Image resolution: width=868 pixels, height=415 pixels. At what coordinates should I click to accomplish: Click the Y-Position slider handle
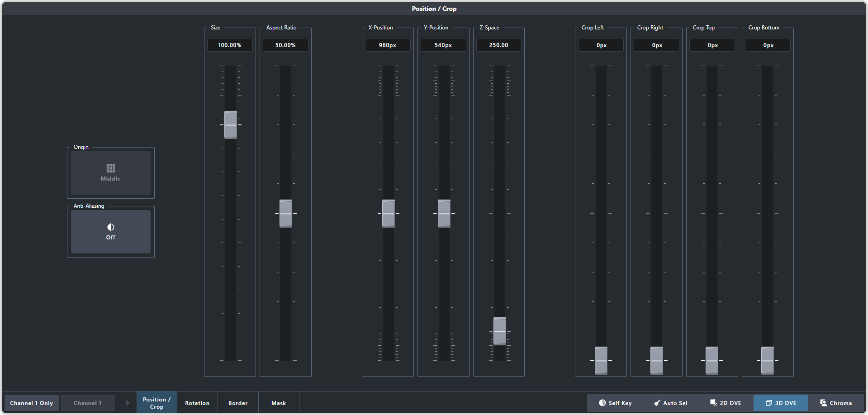pyautogui.click(x=444, y=213)
